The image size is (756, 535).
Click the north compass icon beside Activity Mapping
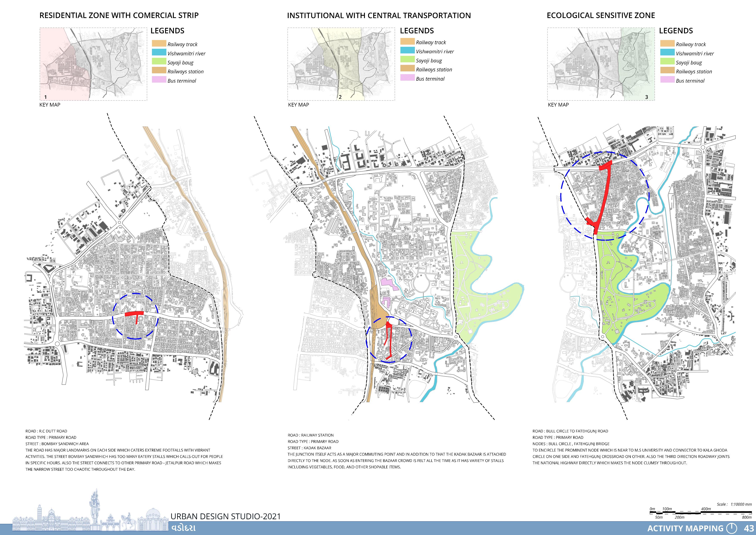click(x=732, y=528)
